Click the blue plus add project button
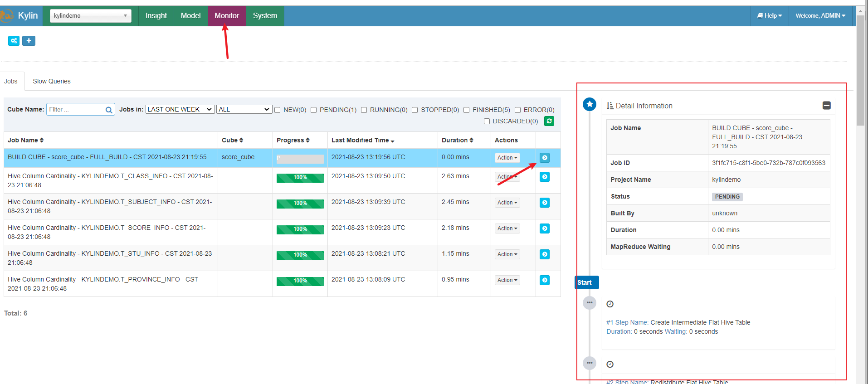 (29, 41)
